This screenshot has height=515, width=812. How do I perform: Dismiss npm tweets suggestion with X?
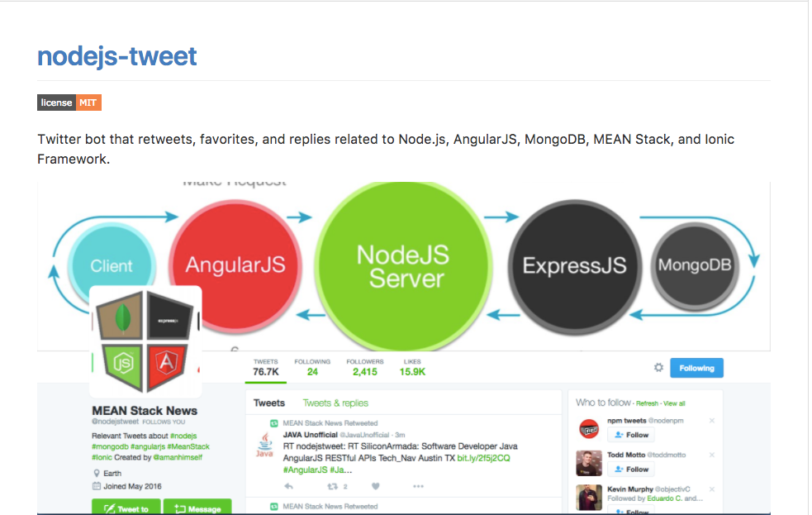pyautogui.click(x=712, y=421)
